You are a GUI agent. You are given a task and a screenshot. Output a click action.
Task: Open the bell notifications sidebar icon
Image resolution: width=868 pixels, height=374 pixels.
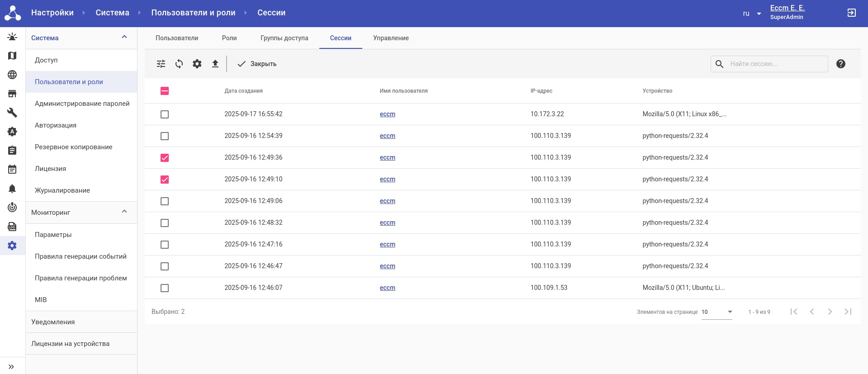point(12,189)
